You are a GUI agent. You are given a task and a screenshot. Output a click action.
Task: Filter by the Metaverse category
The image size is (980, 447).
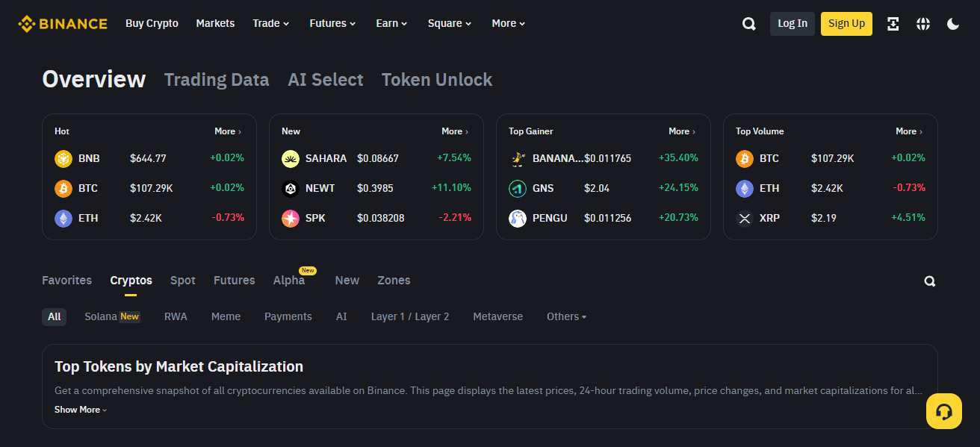pos(498,316)
